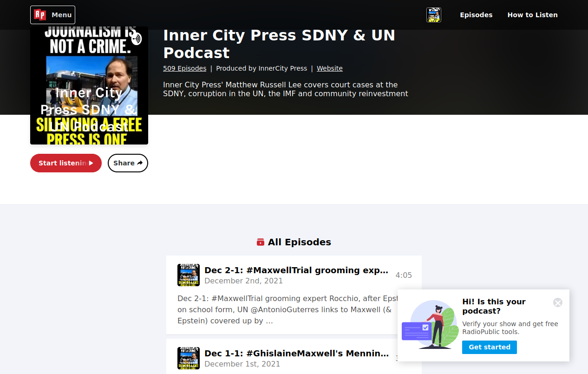Screen dimensions: 588x374
Task: Open the podcast thumbnail in header bar
Action: coord(434,15)
